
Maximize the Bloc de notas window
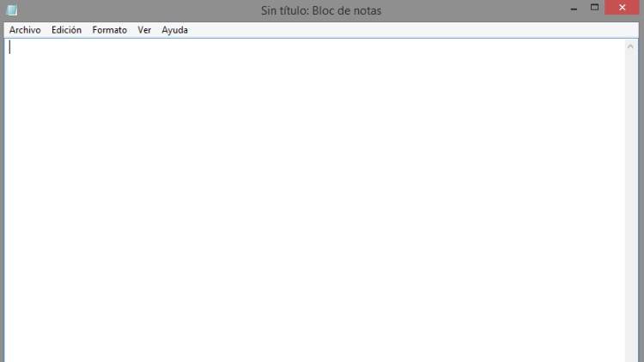point(594,9)
